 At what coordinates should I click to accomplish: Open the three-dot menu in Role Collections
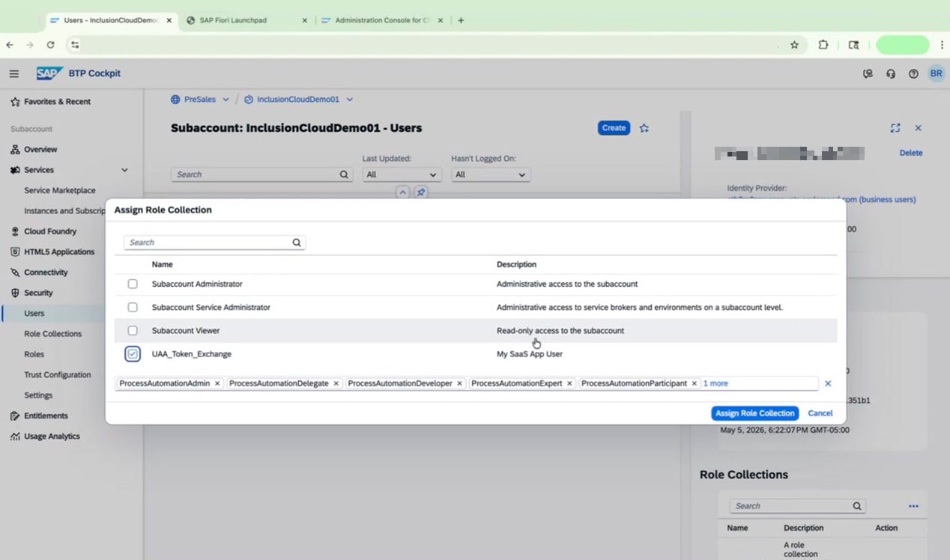coord(913,506)
